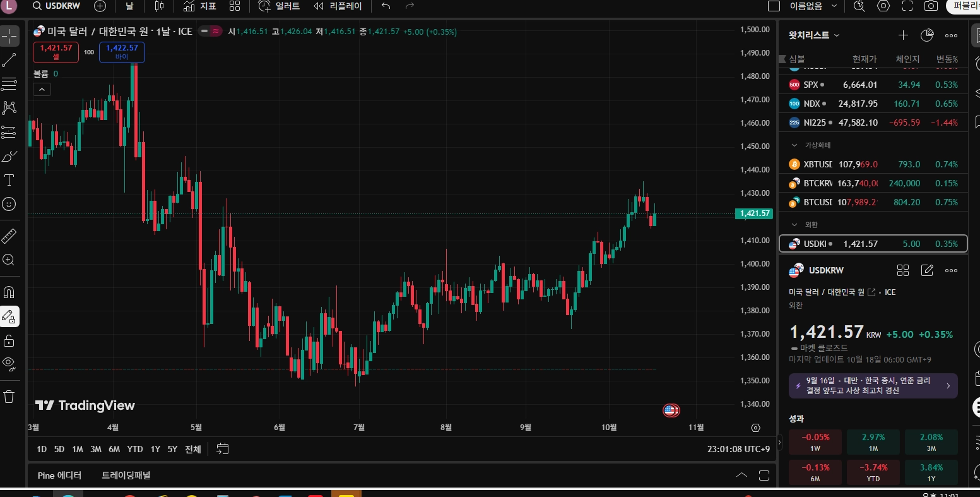Open the 왓치리스트 dropdown

(814, 35)
